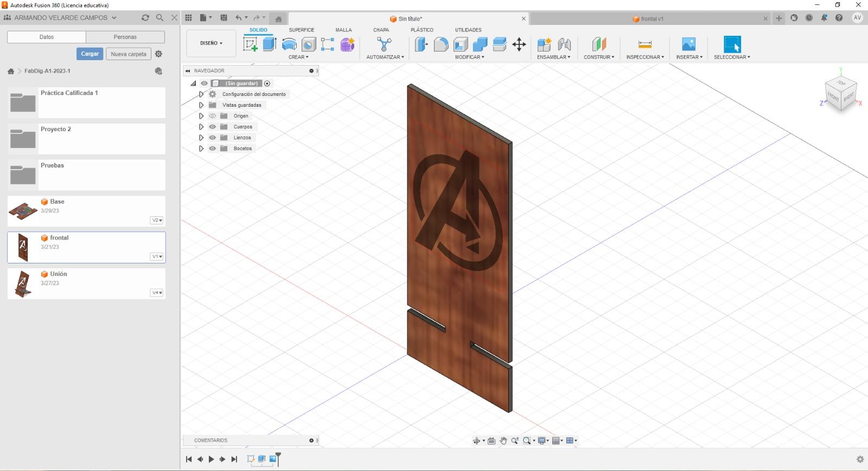Image resolution: width=868 pixels, height=471 pixels.
Task: Hide the Cuerpos folder visibility
Action: point(213,127)
